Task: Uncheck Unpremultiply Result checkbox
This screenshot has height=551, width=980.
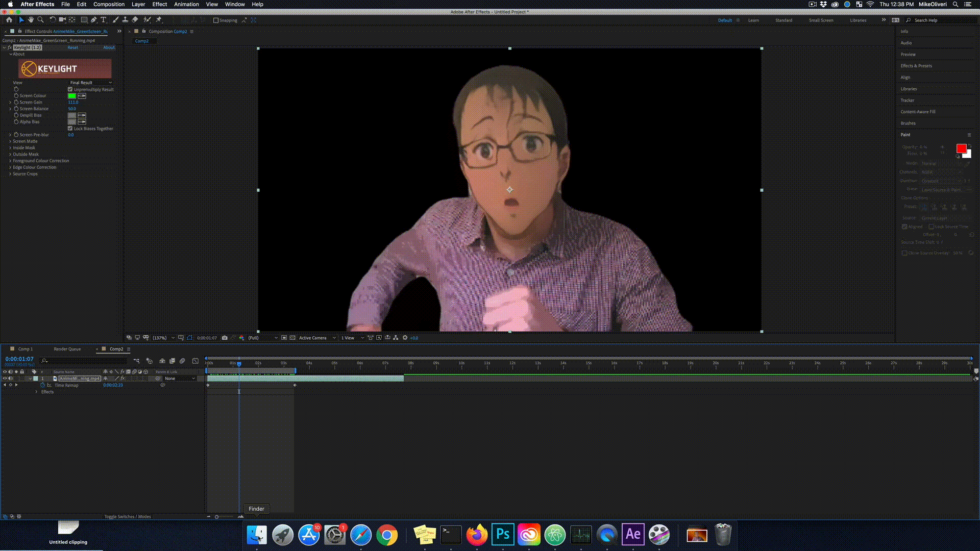Action: [70, 89]
